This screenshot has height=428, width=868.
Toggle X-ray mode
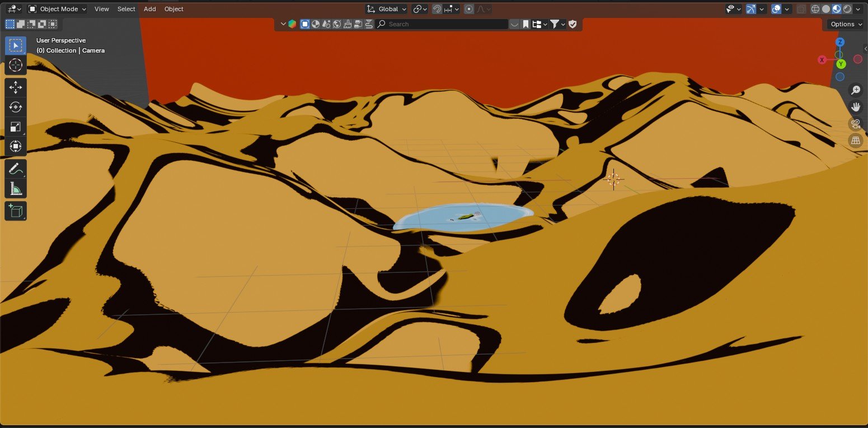[801, 9]
